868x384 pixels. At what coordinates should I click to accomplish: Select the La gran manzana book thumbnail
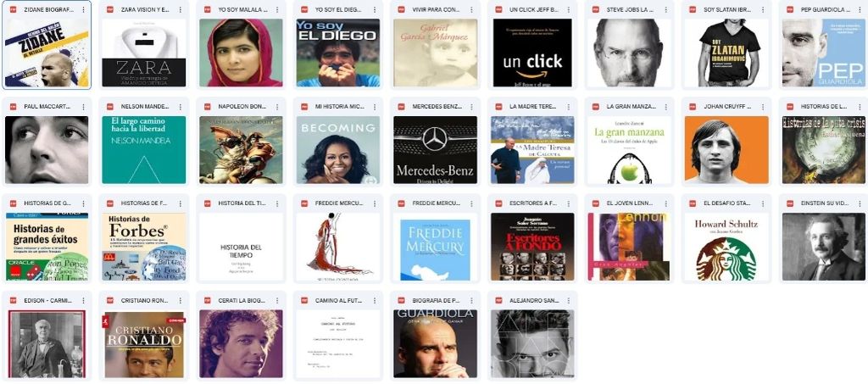click(629, 149)
